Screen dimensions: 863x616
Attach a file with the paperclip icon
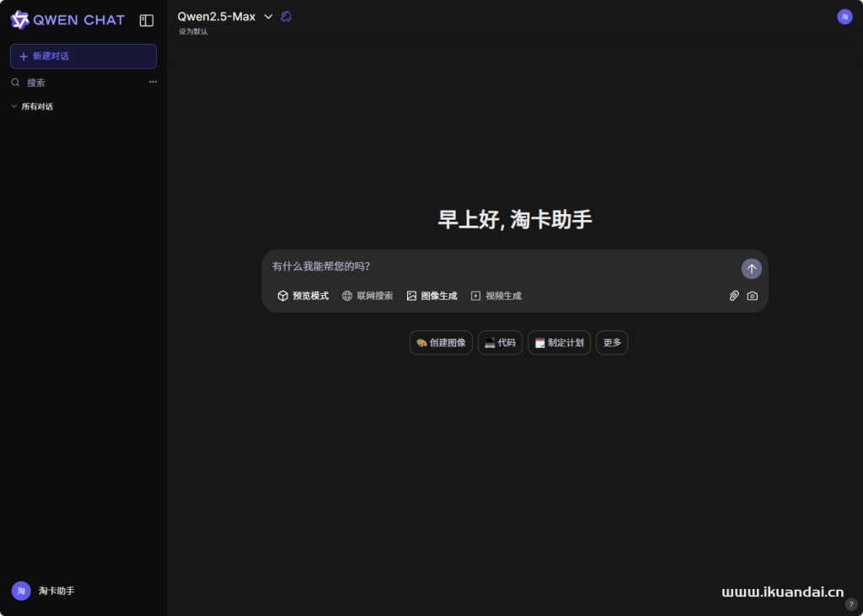tap(734, 296)
